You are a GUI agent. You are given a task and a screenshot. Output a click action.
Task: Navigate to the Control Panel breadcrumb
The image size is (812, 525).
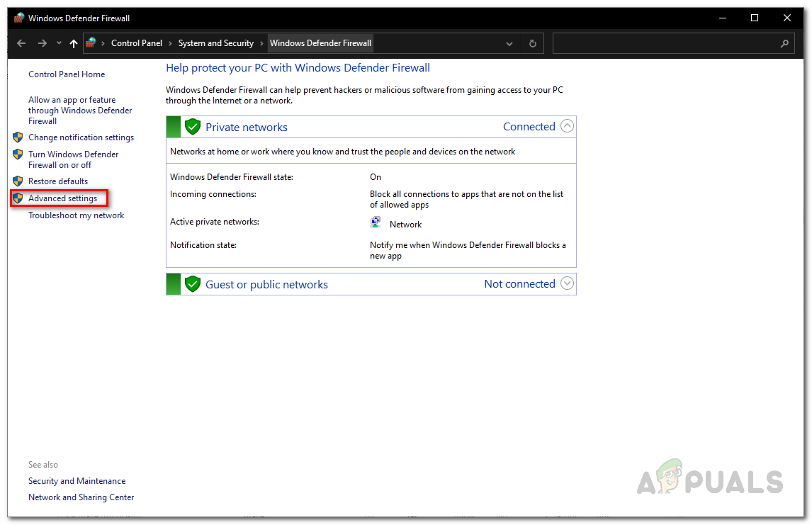click(137, 43)
